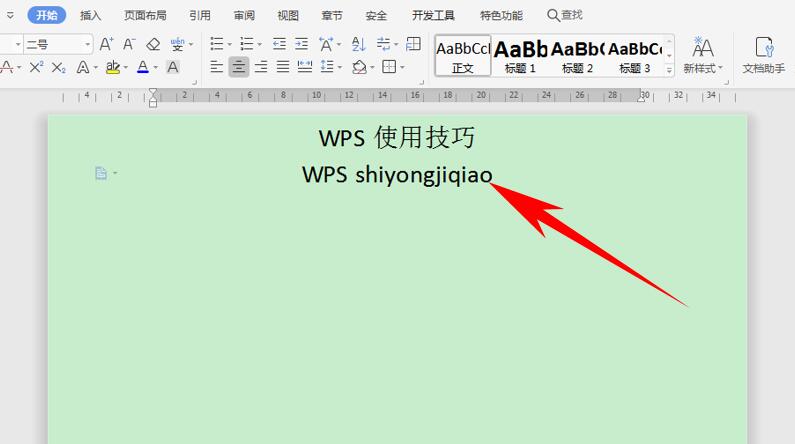
Task: Expand the styles gallery more arrow
Action: 669,71
